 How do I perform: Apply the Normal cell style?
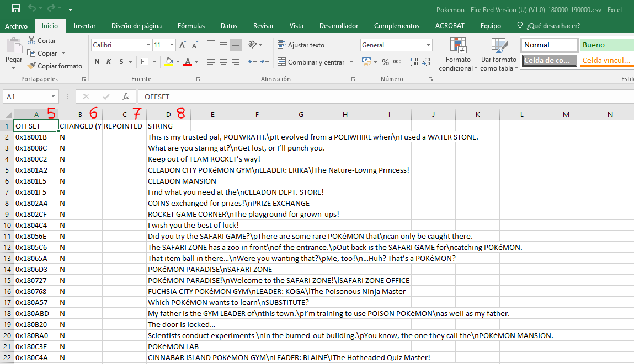tap(549, 45)
